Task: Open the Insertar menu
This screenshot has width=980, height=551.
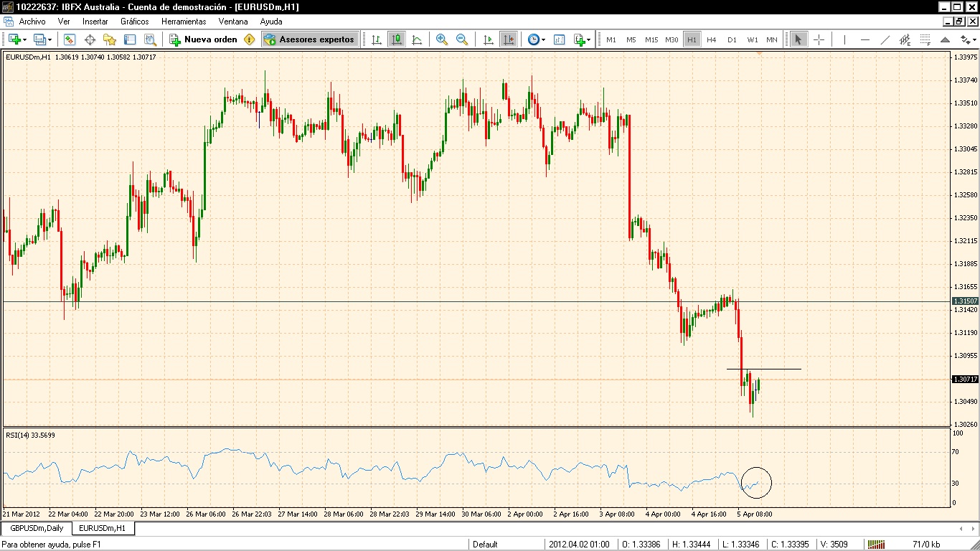Action: click(95, 22)
